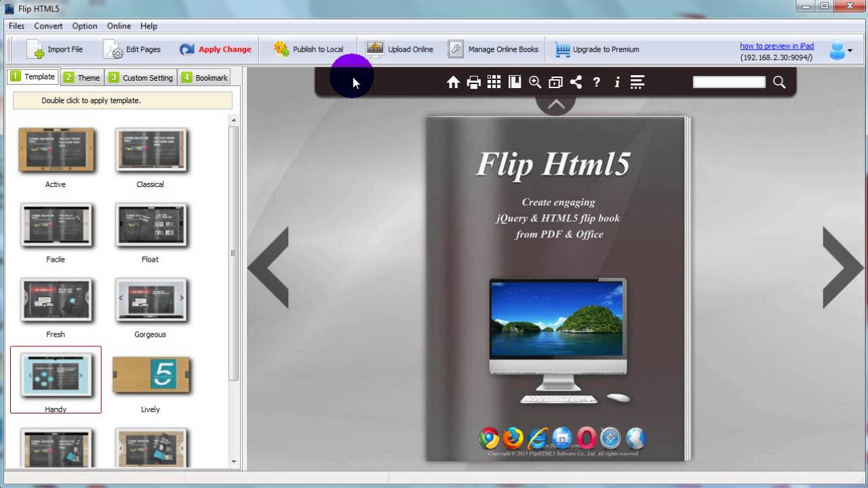The height and width of the screenshot is (488, 868).
Task: Select the Fresh template thumbnail
Action: tap(56, 300)
